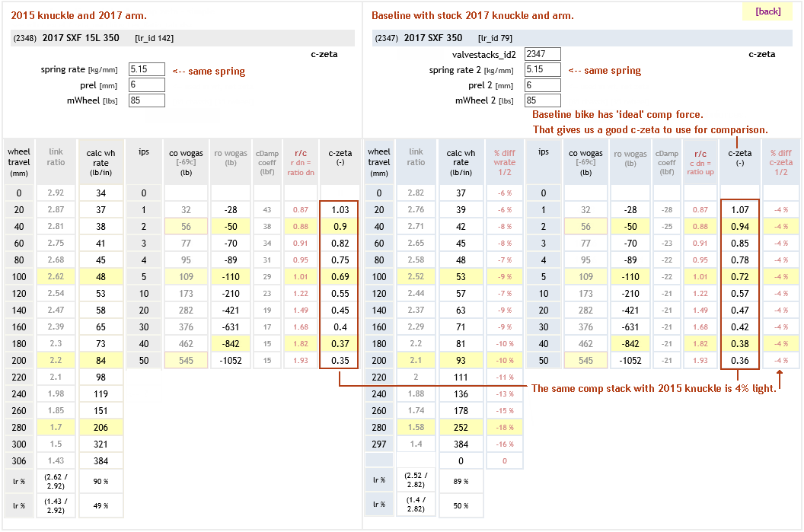
Task: Click right table c-zeta value 0.72
Action: [x=740, y=277]
